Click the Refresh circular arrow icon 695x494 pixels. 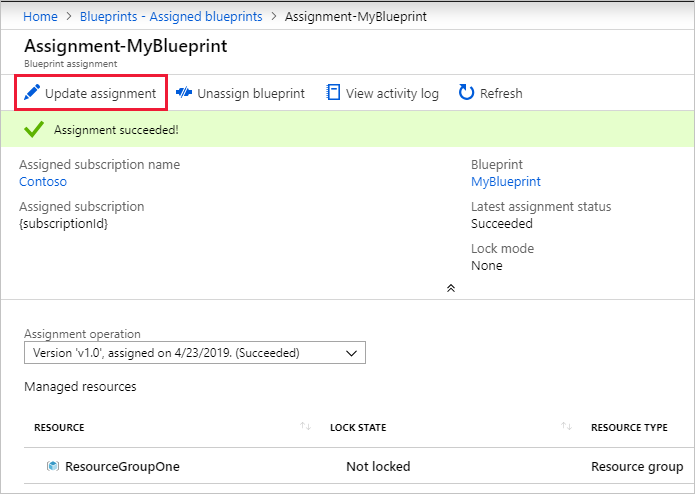(466, 93)
